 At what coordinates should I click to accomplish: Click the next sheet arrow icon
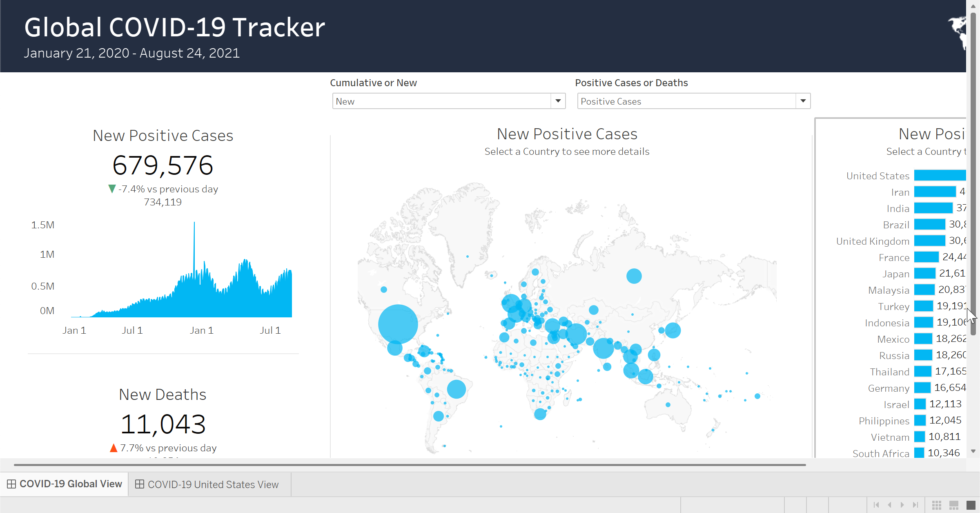click(902, 505)
